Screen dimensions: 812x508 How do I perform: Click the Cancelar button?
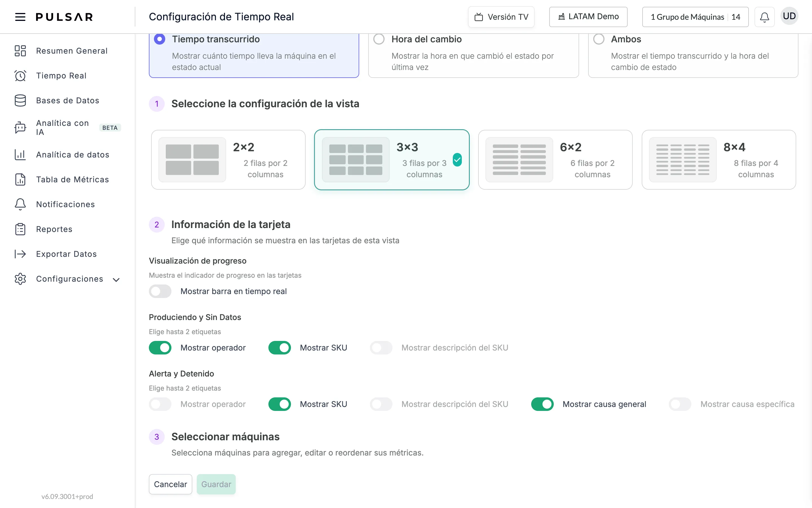[x=171, y=484]
